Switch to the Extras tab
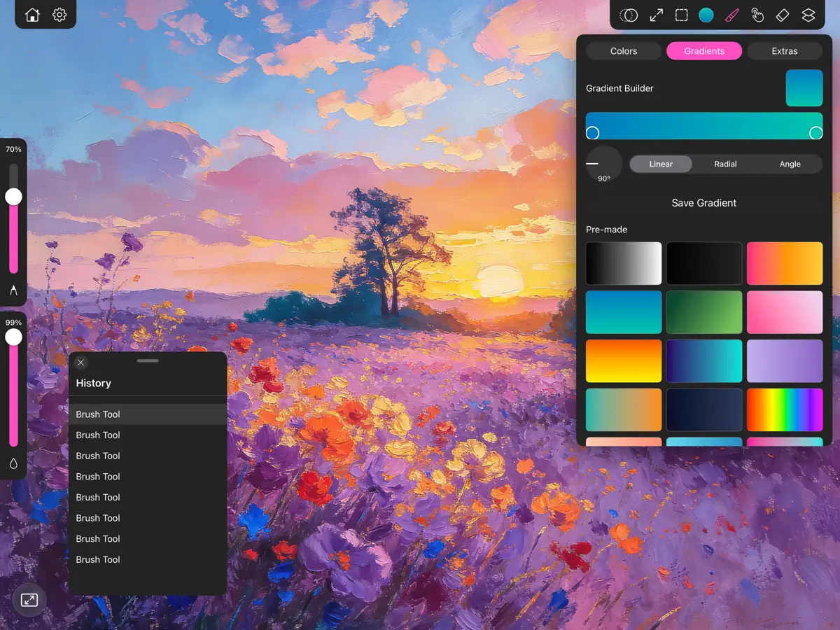840x630 pixels. click(x=785, y=51)
